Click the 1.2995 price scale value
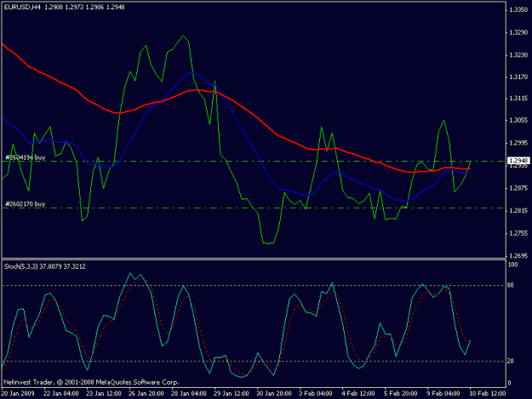Screen dimensions: 532x399 (x=518, y=143)
